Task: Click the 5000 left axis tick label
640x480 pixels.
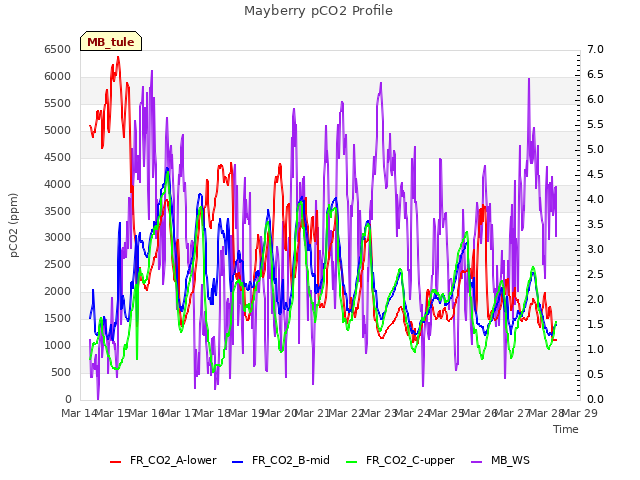Action: [58, 131]
